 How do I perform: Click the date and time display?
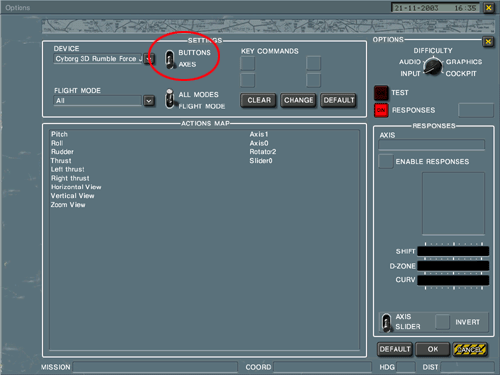tap(435, 8)
